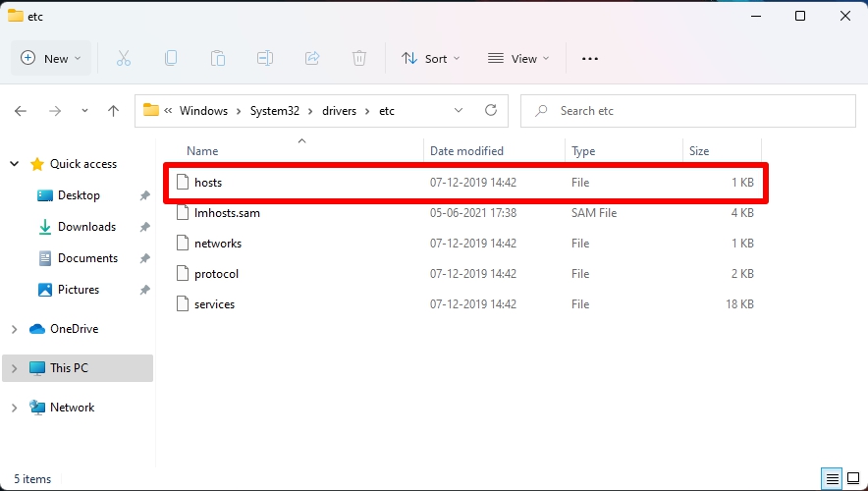Image resolution: width=868 pixels, height=491 pixels.
Task: Click the Paste clipboard icon
Action: coord(218,58)
